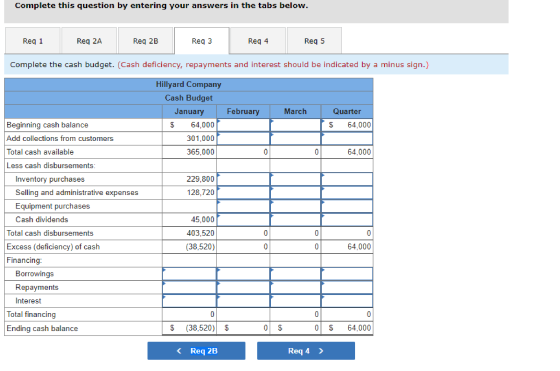Image resolution: width=560 pixels, height=371 pixels.
Task: Click the Req 3 tab
Action: [202, 41]
